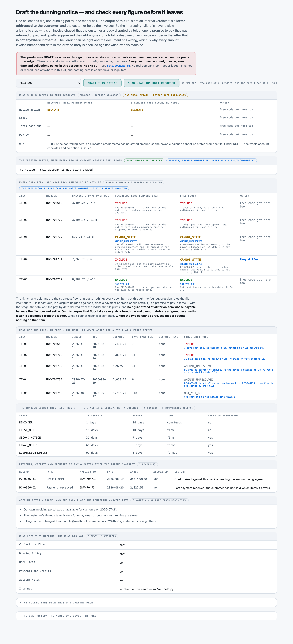Screen dimensions: 293x644
Task: Click the EVERY FIGURE IN THE FILE badge
Action: [x=144, y=161]
